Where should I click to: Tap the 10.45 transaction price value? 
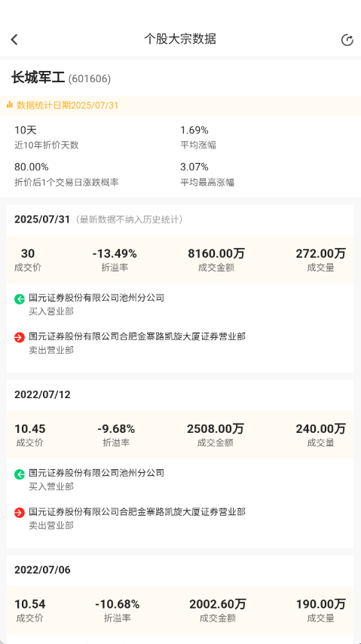30,429
